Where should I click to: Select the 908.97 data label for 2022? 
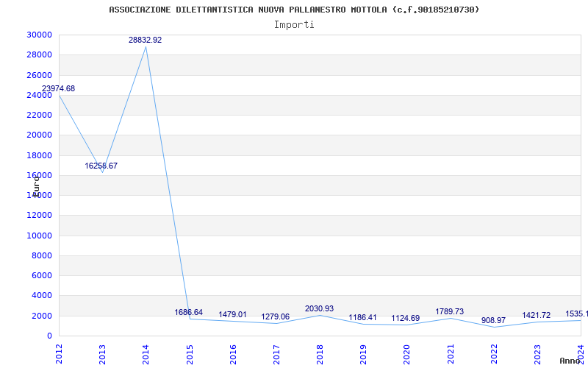pos(493,320)
